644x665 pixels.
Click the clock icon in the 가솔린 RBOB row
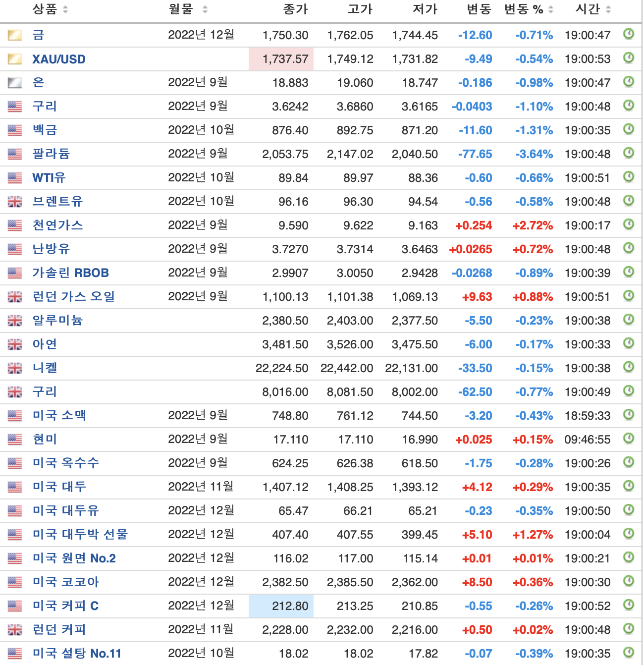point(629,272)
